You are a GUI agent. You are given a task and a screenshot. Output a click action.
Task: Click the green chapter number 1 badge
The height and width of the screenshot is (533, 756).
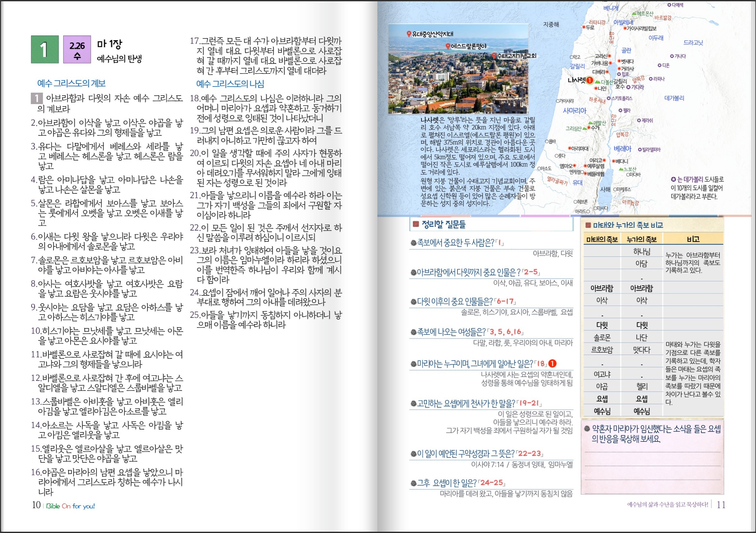pyautogui.click(x=45, y=49)
